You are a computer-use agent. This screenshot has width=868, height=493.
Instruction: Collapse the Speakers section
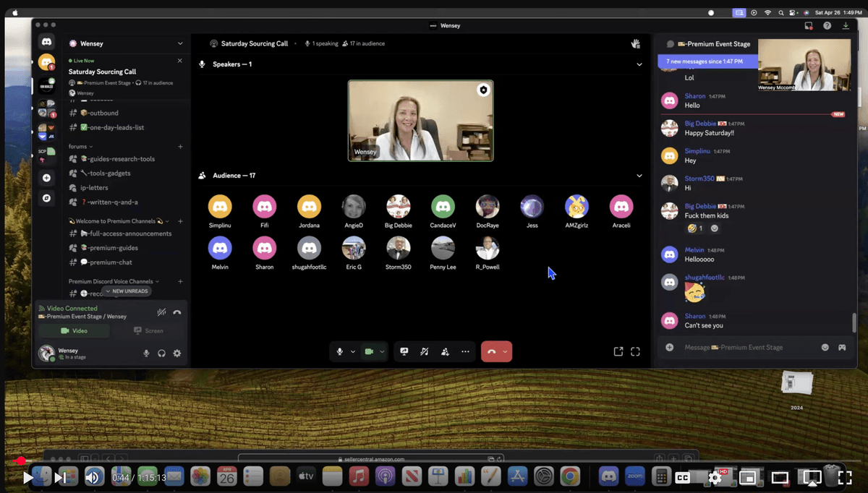pyautogui.click(x=639, y=64)
